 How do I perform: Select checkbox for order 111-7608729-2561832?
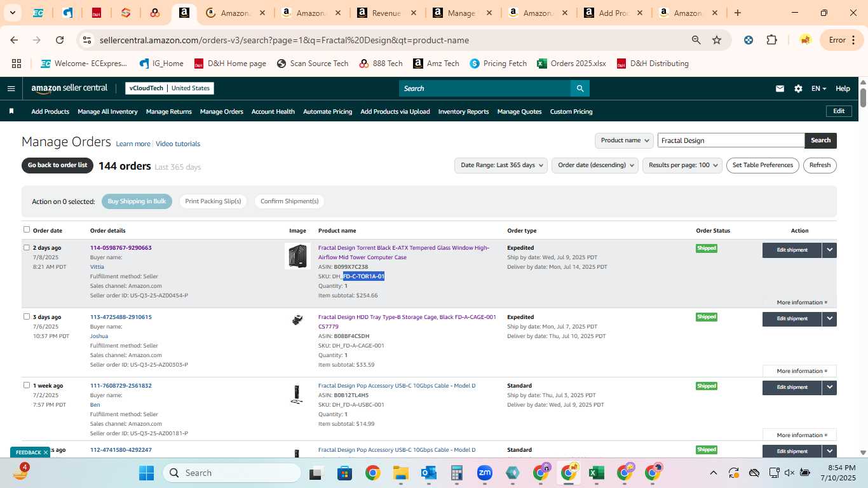(27, 385)
